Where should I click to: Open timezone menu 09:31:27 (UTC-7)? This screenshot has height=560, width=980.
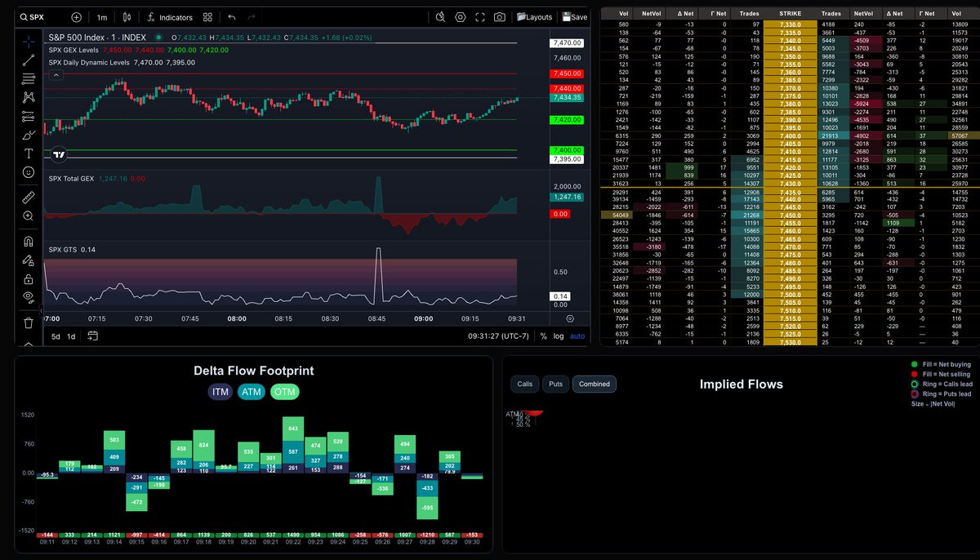[498, 336]
